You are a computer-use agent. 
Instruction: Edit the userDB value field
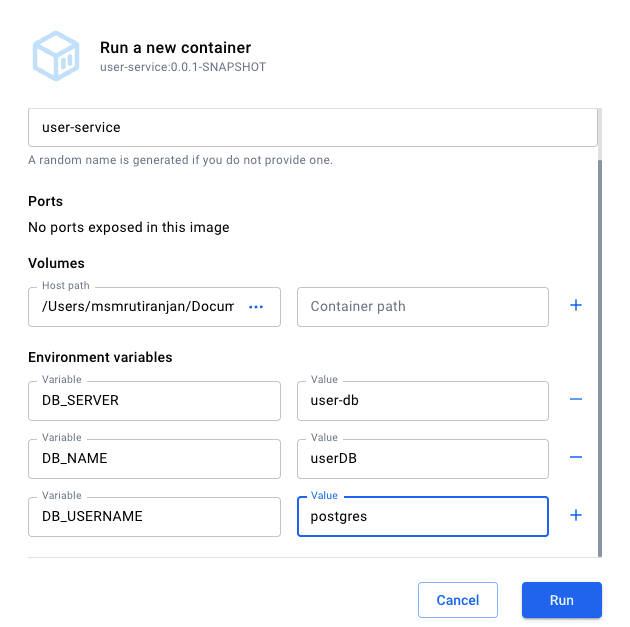click(x=422, y=459)
